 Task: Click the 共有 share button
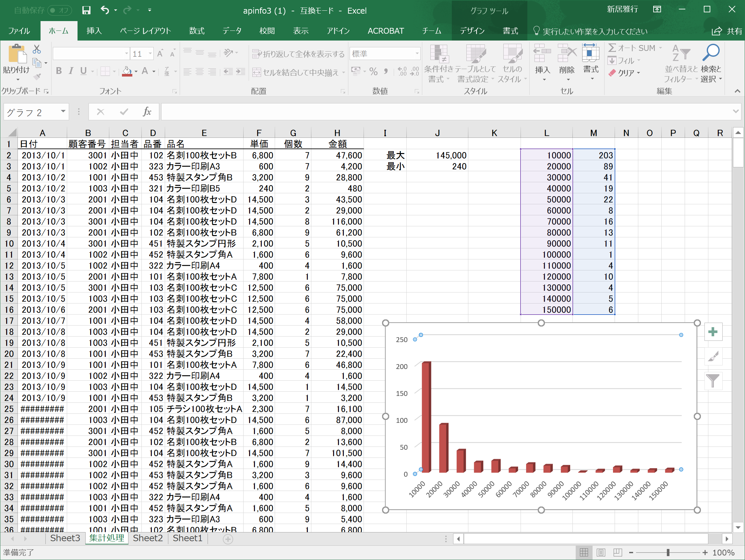click(x=727, y=31)
